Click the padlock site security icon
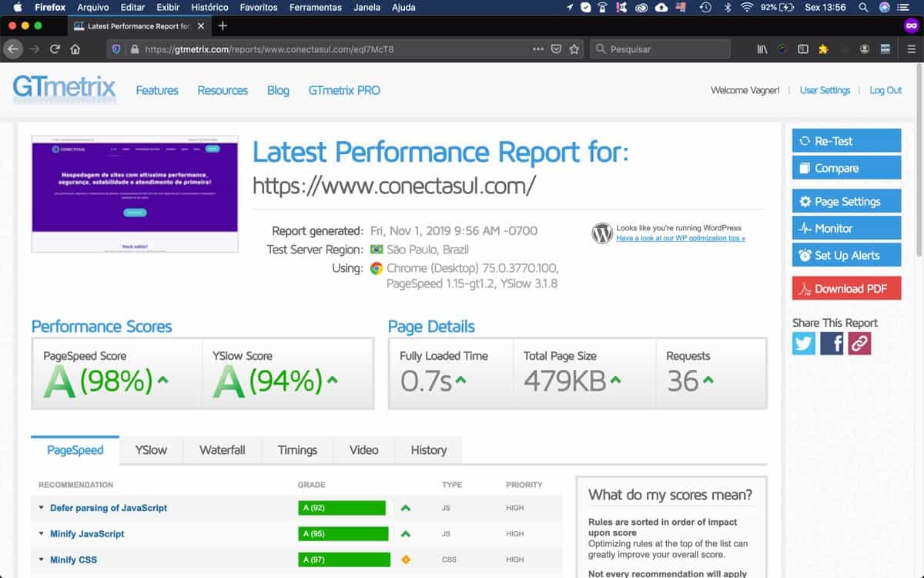 click(x=135, y=49)
